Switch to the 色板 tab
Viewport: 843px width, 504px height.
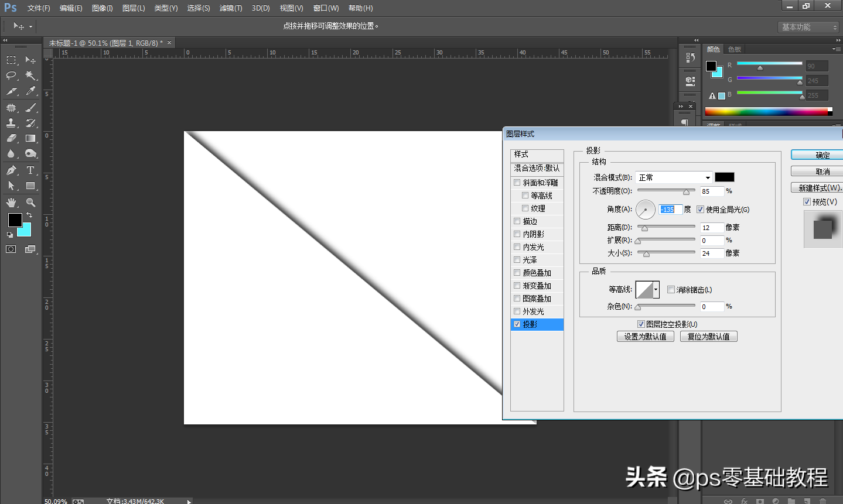[x=734, y=49]
